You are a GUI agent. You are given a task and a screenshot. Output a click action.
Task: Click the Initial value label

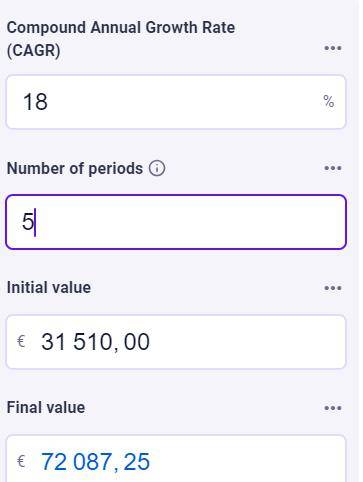point(49,288)
